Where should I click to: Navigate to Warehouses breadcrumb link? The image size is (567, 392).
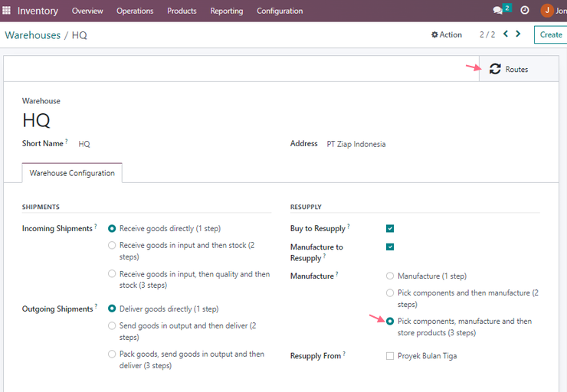pos(32,35)
